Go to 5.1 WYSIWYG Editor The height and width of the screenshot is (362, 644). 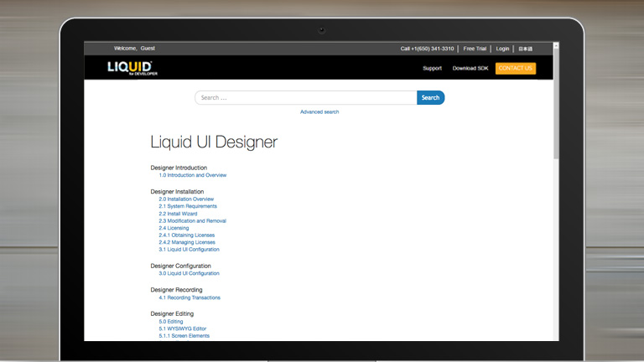(x=182, y=328)
